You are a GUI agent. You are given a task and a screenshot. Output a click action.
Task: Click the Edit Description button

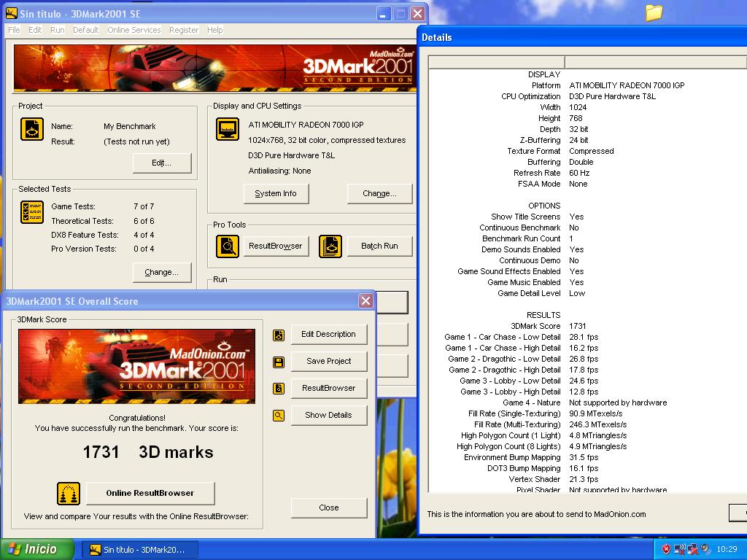pyautogui.click(x=329, y=334)
